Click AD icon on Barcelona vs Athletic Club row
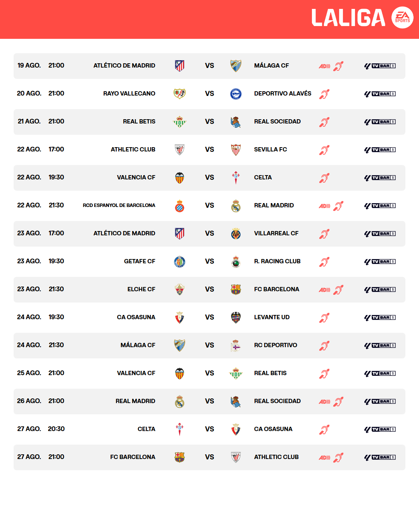 tap(324, 457)
